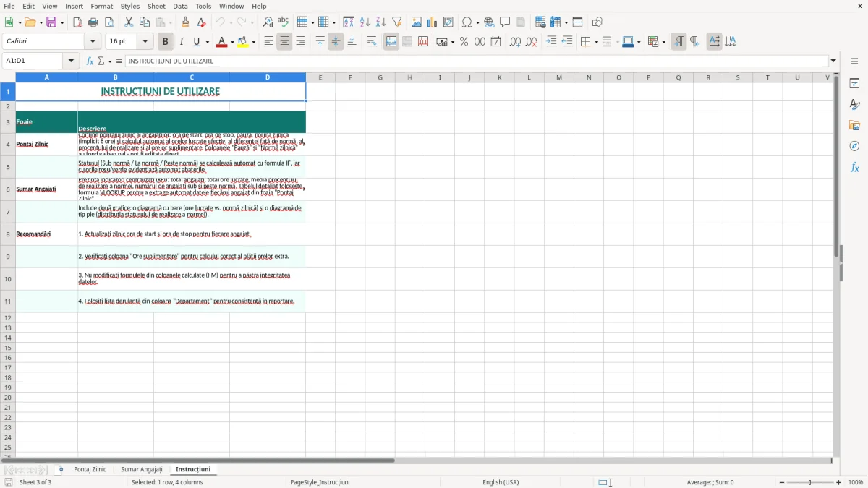Screen dimensions: 868x488
Task: Click the Clear Direct Formatting icon
Action: point(202,22)
